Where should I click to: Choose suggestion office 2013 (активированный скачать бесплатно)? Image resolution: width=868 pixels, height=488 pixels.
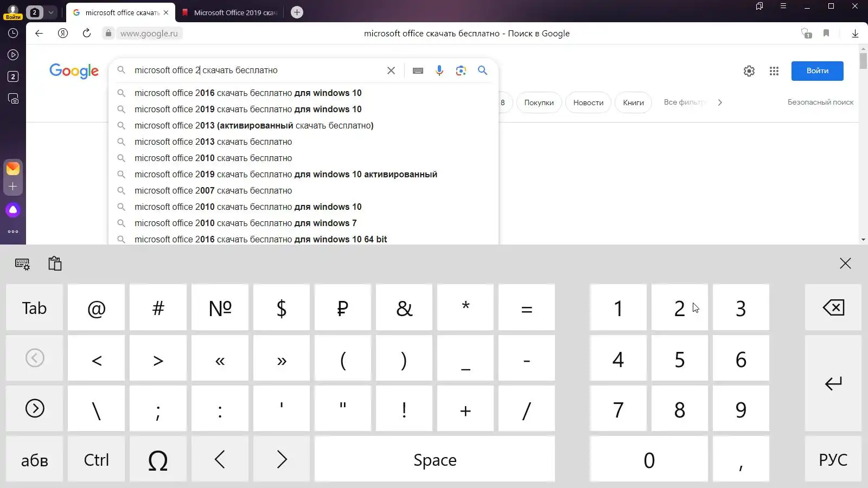click(x=303, y=125)
